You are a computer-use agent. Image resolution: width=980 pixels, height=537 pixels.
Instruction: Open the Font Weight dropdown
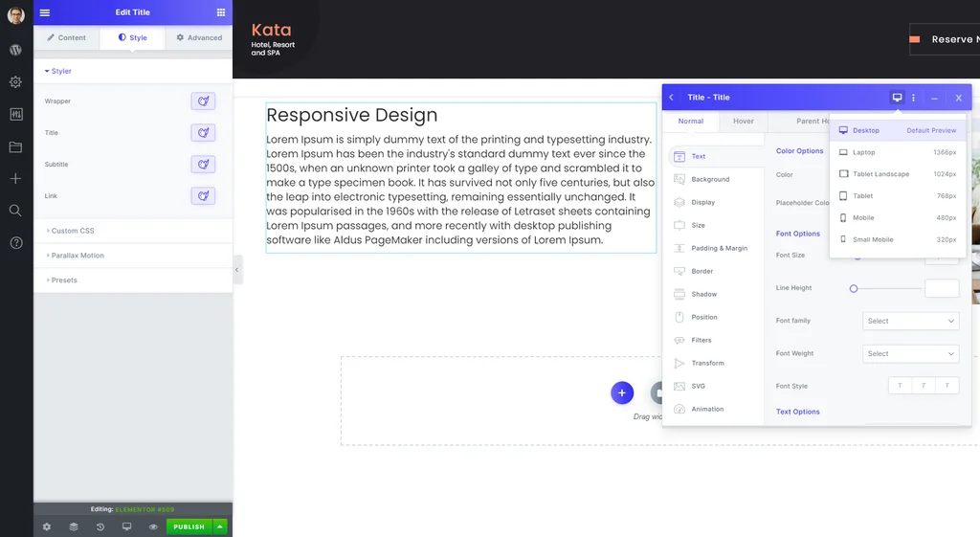[911, 354]
